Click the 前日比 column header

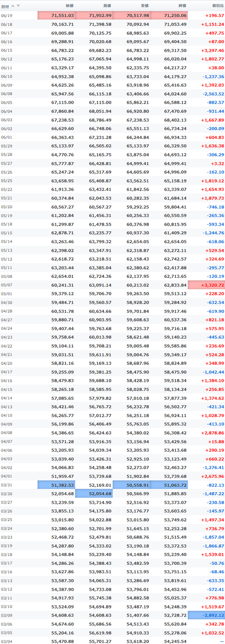[x=217, y=6]
